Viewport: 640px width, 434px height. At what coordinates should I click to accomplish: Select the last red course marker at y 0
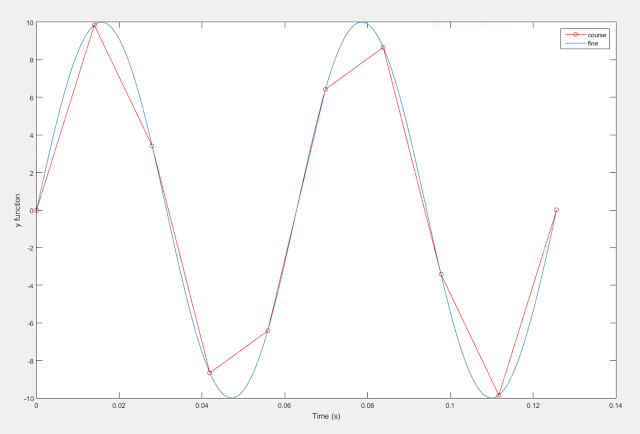[x=556, y=210]
